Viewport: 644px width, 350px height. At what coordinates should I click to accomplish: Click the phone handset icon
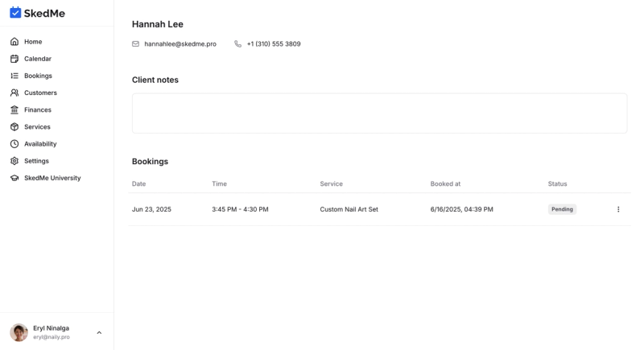coord(237,44)
